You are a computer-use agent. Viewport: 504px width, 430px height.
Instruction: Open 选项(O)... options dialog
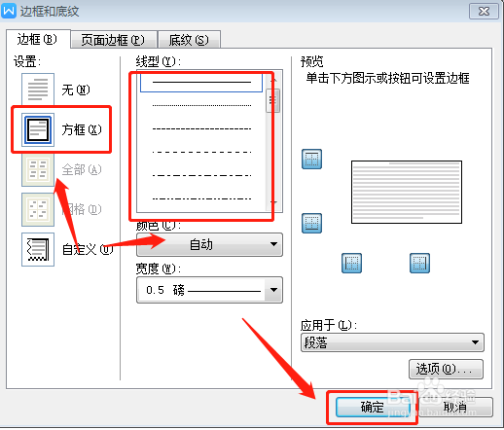click(x=446, y=369)
